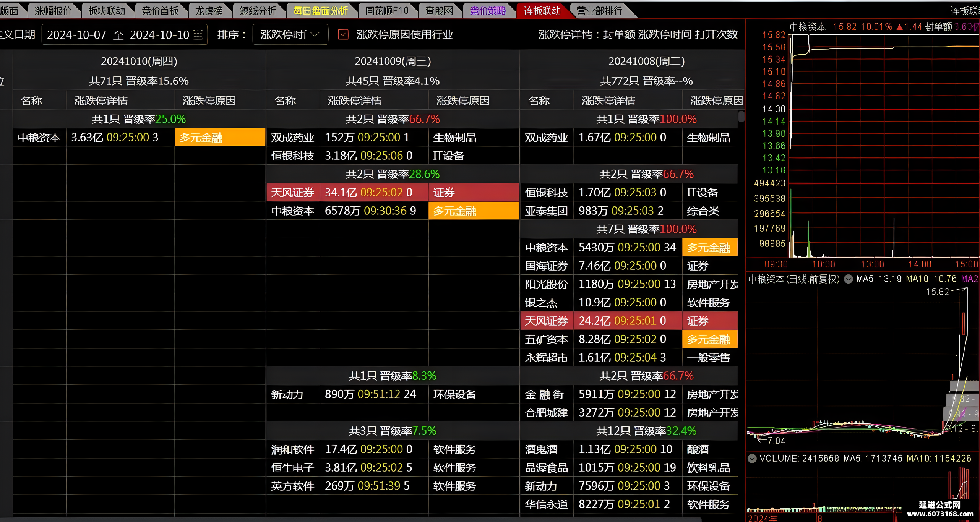Toggle the round icon beside 中粮资本(日线.前复权)
This screenshot has width=980, height=522.
(x=848, y=279)
